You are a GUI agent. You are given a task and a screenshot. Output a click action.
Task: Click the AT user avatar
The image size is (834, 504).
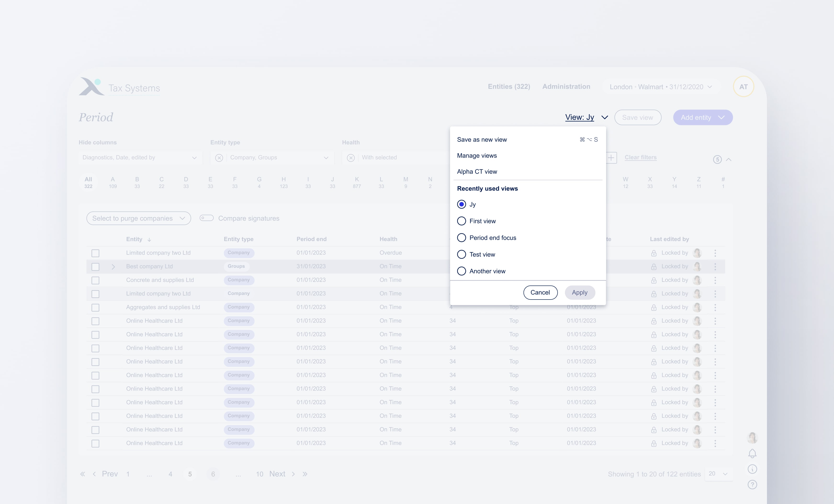coord(743,87)
